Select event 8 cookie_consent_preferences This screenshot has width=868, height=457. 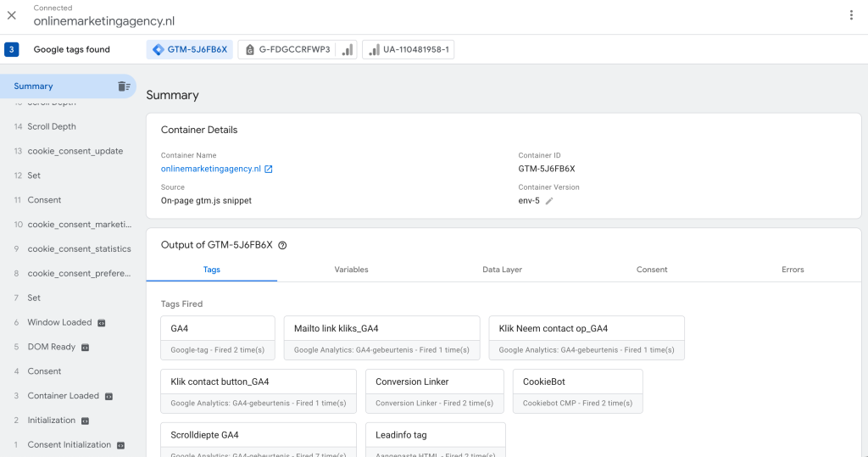coord(68,273)
